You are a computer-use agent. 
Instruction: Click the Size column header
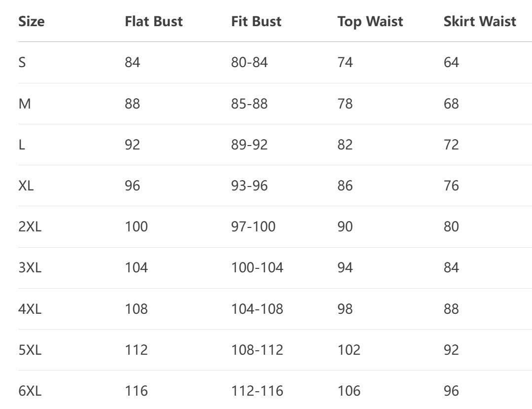31,22
